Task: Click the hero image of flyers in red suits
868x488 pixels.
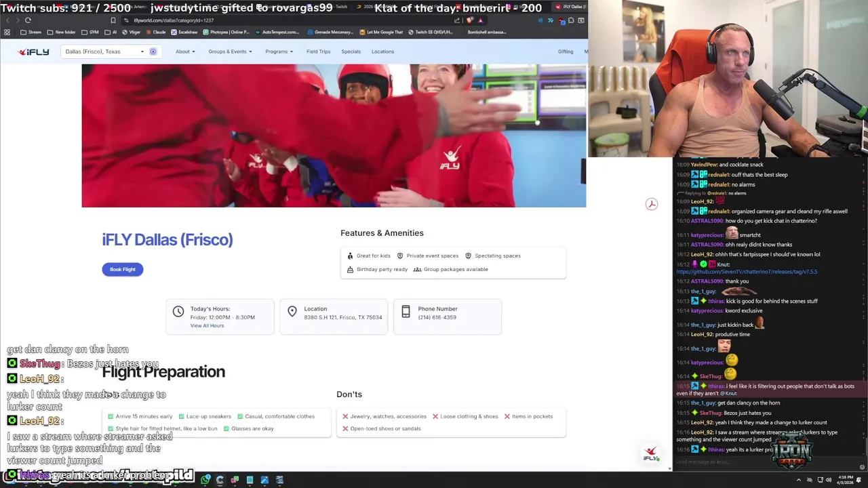Action: (x=334, y=136)
